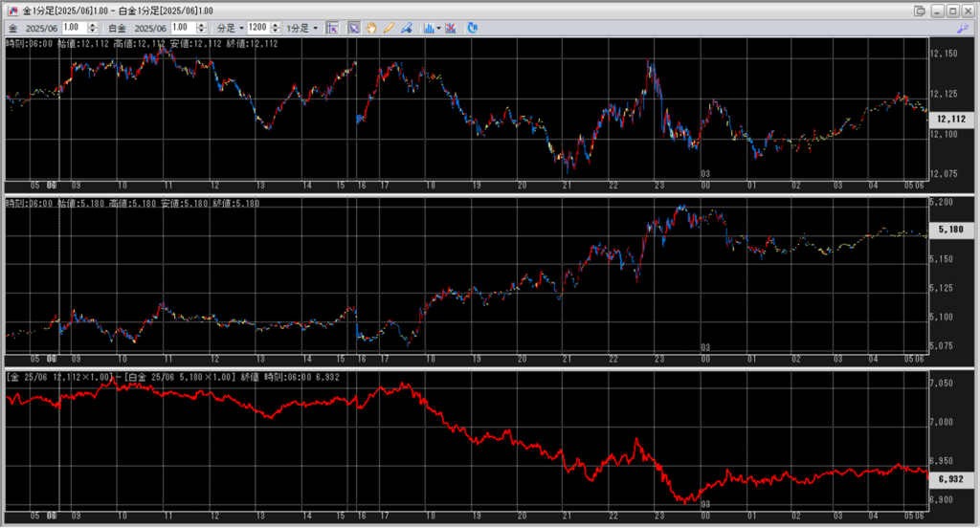Toggle the crosshair cursor icon

coord(332,28)
